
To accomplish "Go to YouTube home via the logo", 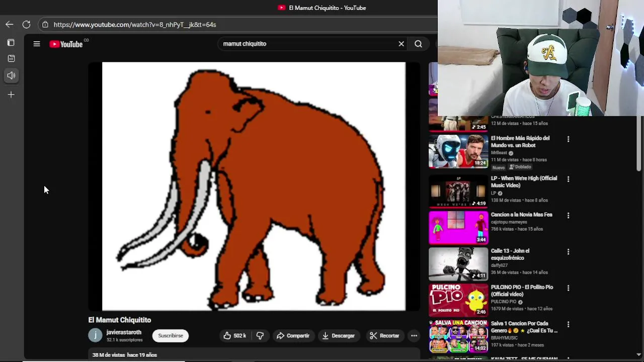I will click(x=66, y=44).
